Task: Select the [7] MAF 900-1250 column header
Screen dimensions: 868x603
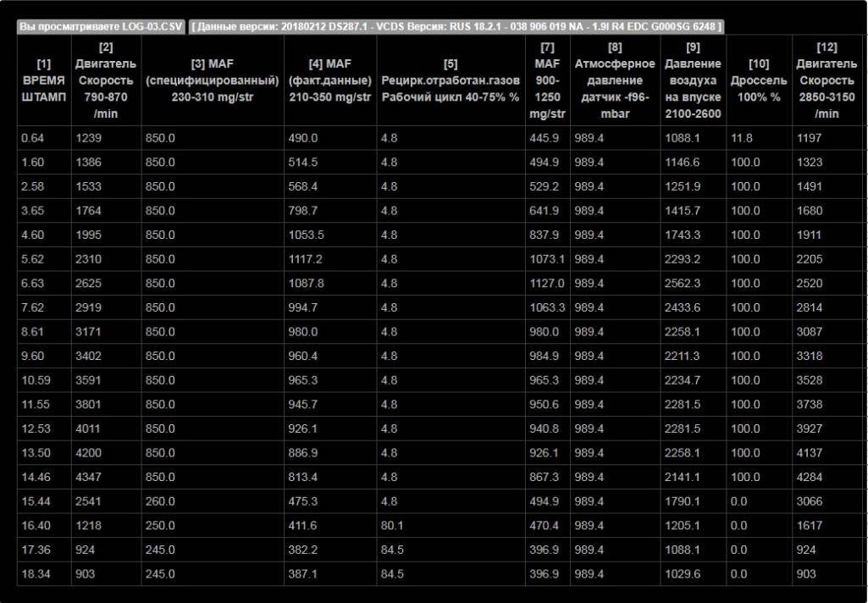Action: click(547, 80)
